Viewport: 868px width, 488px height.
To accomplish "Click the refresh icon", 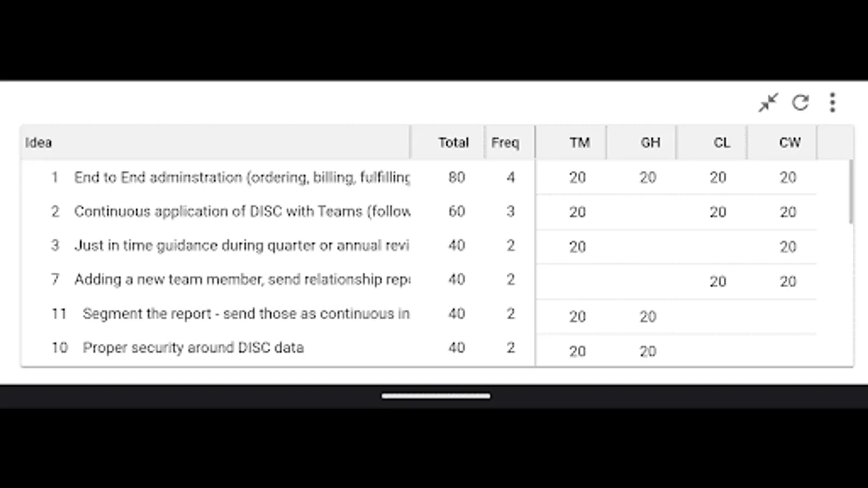I will [x=800, y=102].
